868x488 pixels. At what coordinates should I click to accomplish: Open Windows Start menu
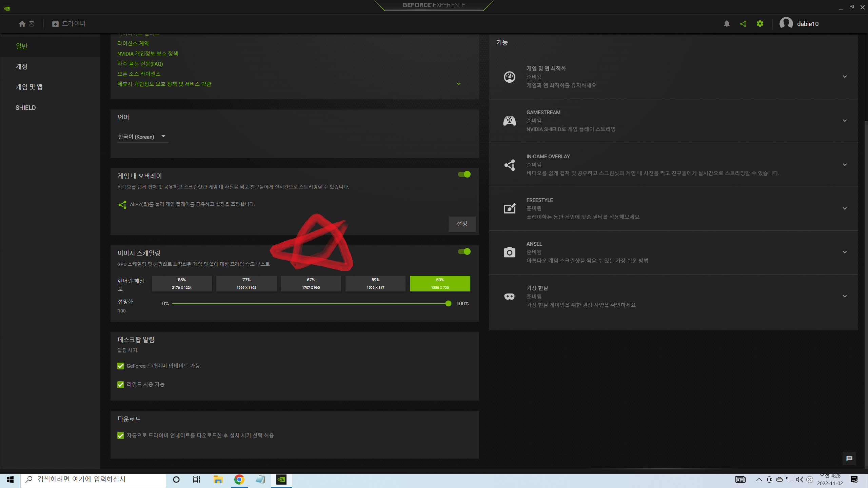(x=10, y=480)
